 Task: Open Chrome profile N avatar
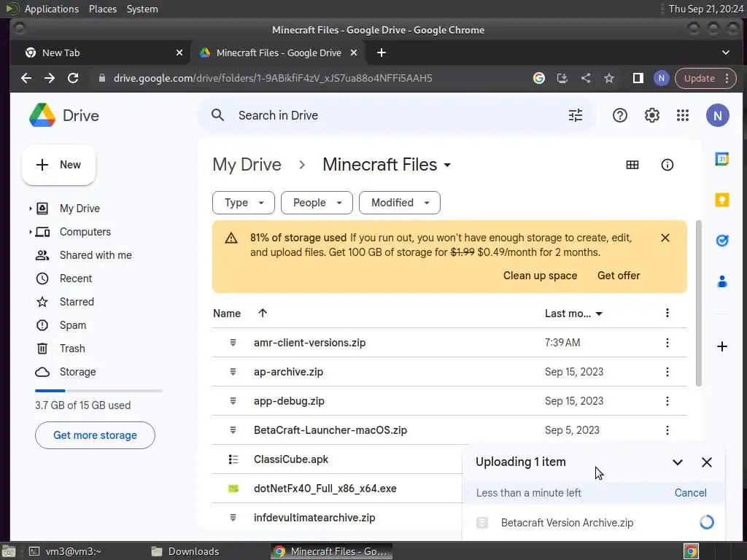(661, 78)
